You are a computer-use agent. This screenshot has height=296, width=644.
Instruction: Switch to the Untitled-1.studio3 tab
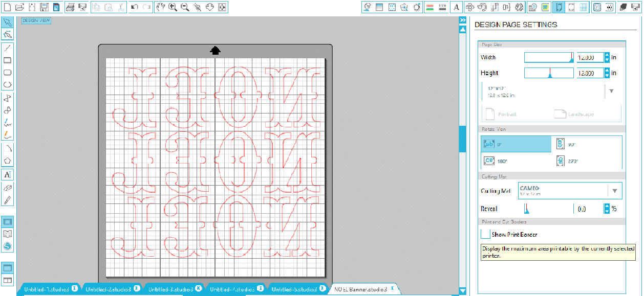tap(47, 289)
